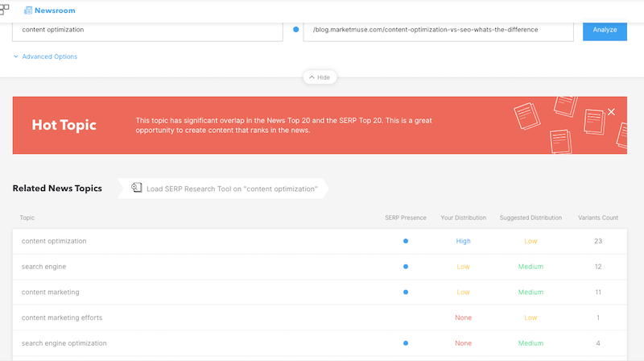Expand Advanced Options
Viewport: 644px width, 361px height.
[45, 56]
